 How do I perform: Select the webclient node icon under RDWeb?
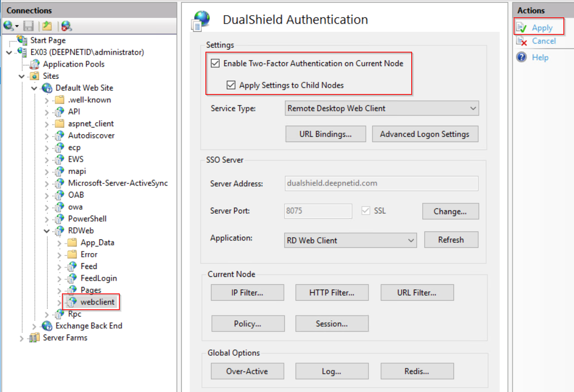click(x=72, y=302)
